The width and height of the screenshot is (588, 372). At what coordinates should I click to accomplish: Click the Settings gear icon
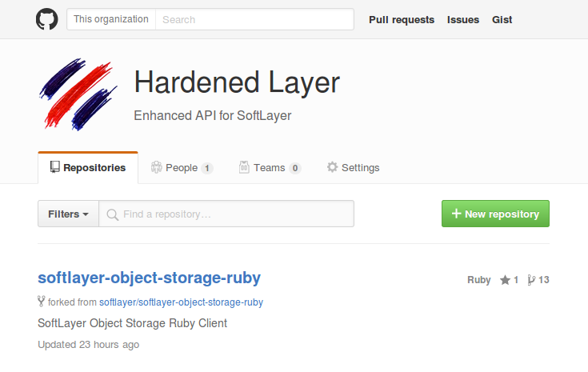(332, 167)
